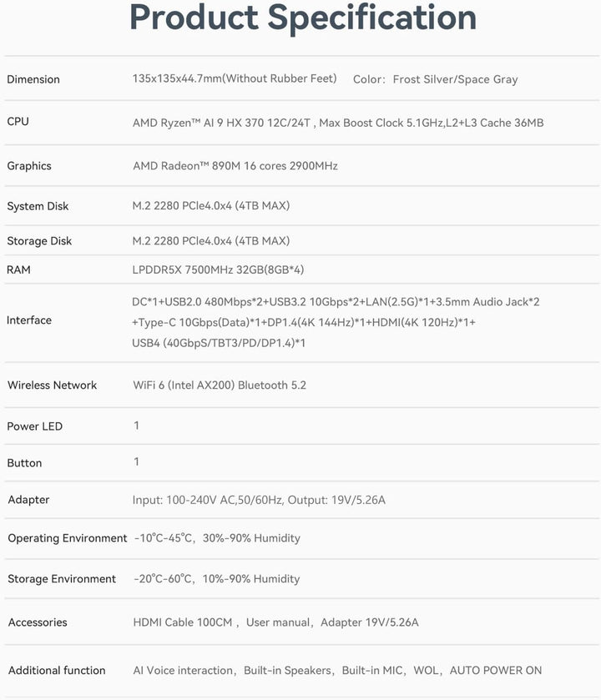Click the Dimension row label
The image size is (601, 700).
pyautogui.click(x=33, y=79)
